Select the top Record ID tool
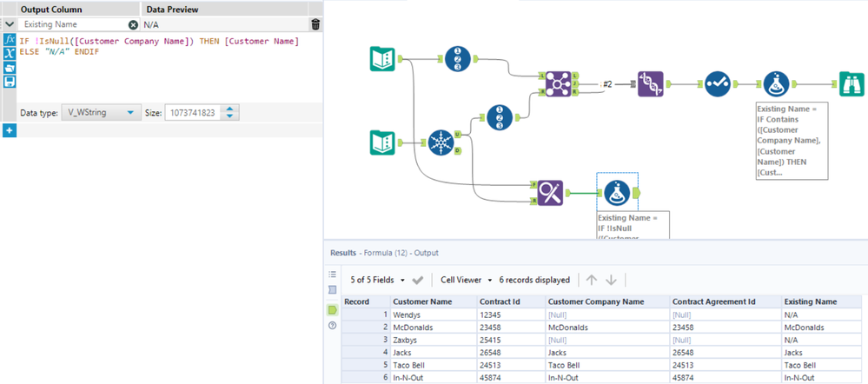 [459, 57]
